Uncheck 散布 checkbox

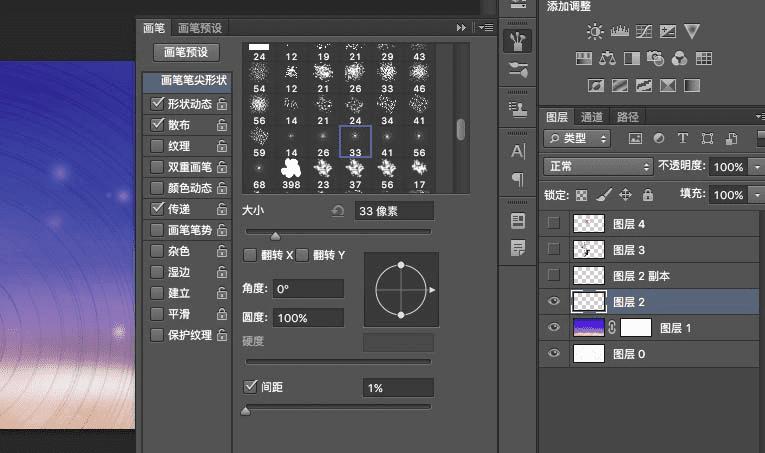pos(157,124)
